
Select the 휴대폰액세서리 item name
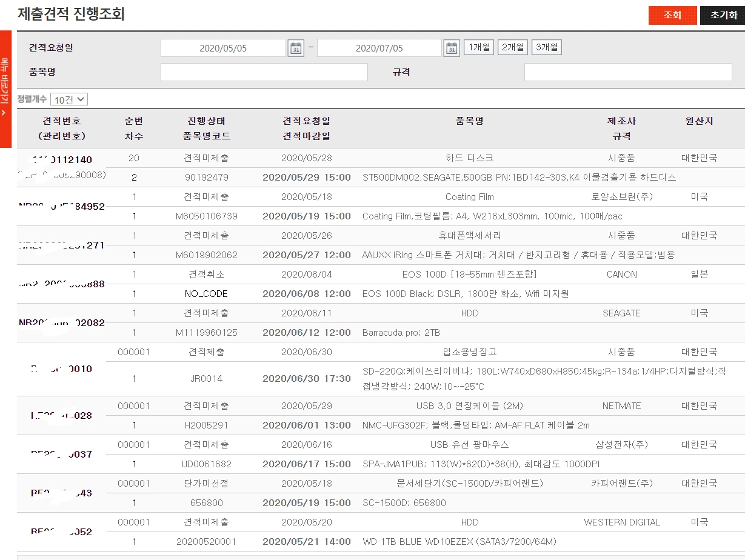(469, 236)
